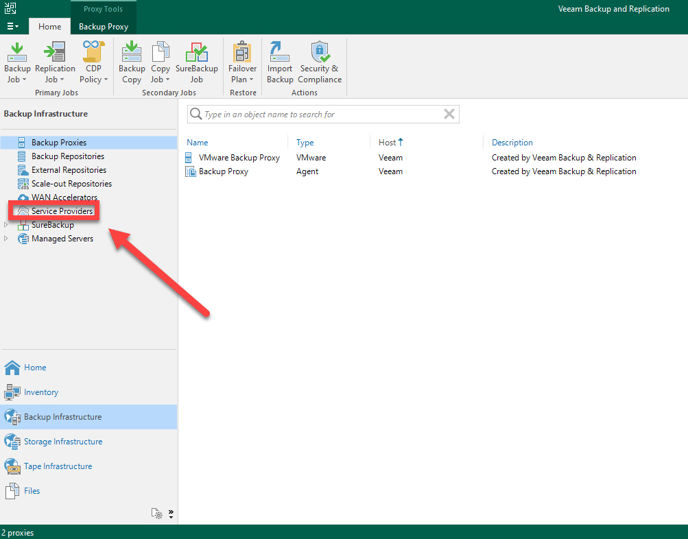Select External Repositories in the tree

click(x=68, y=169)
